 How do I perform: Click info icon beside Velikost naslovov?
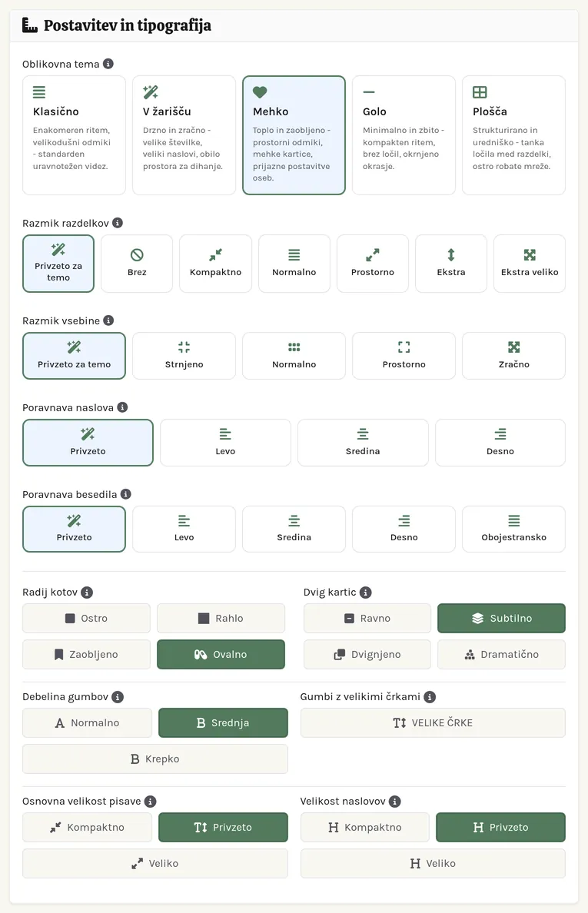[395, 802]
